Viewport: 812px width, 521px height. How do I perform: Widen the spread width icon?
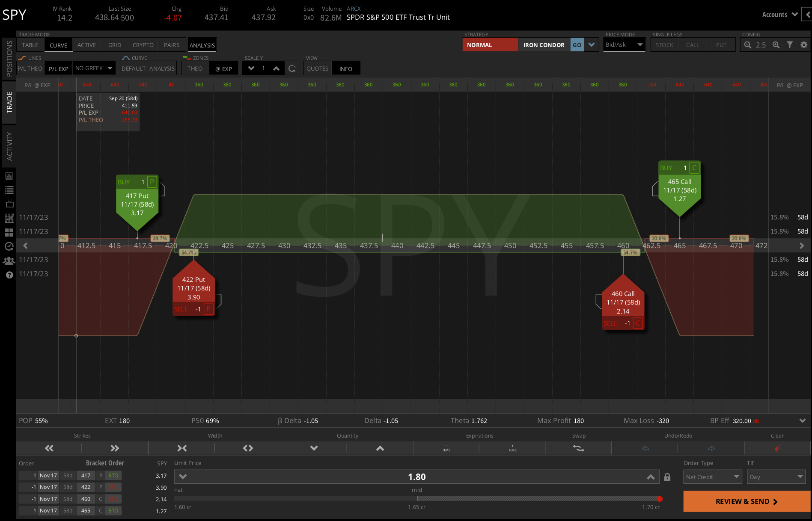[x=248, y=448]
